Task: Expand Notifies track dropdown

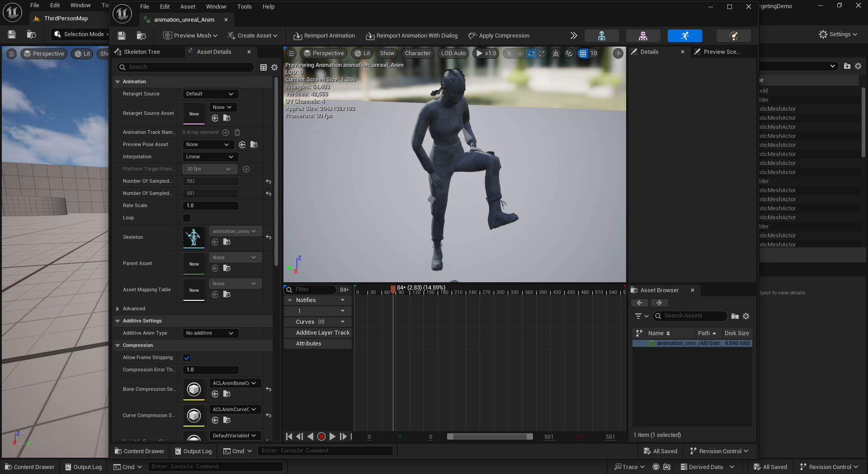Action: 343,300
